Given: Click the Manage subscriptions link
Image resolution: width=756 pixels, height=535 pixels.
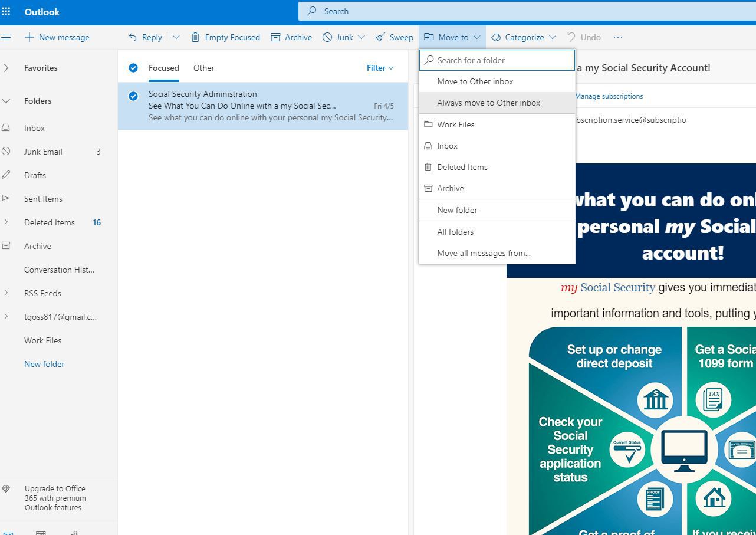Looking at the screenshot, I should click(609, 96).
